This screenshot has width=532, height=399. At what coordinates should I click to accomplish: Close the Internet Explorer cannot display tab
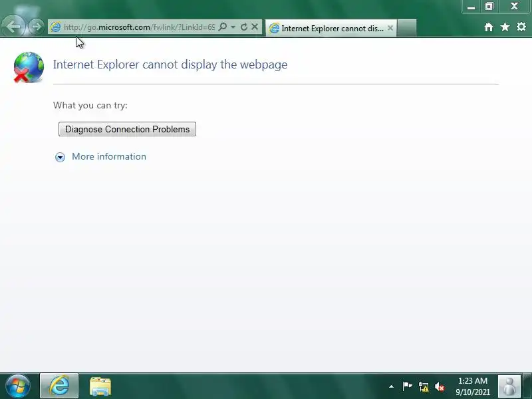pos(390,28)
